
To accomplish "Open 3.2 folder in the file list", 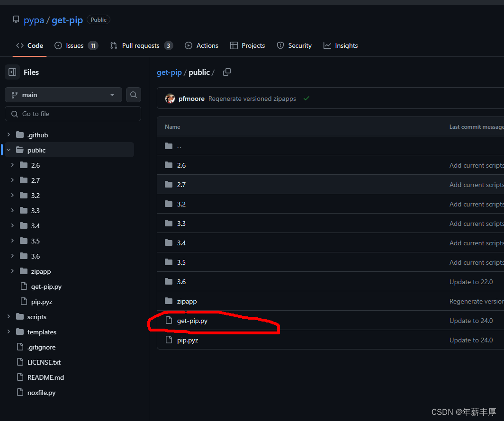I will pos(181,204).
